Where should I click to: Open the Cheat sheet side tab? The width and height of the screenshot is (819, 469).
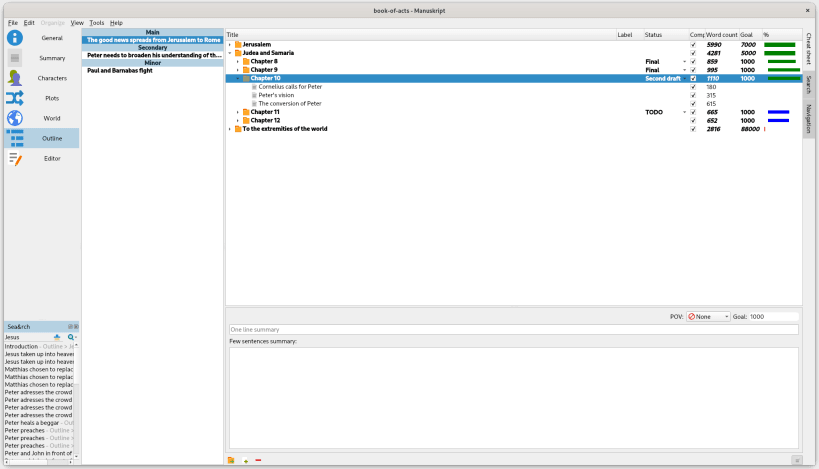[809, 49]
